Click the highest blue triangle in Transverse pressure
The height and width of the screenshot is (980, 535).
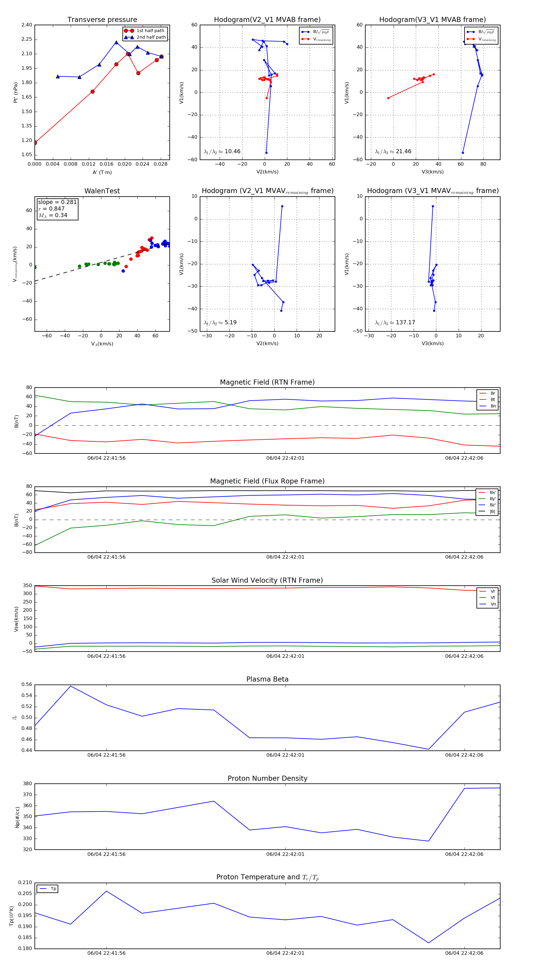point(116,42)
